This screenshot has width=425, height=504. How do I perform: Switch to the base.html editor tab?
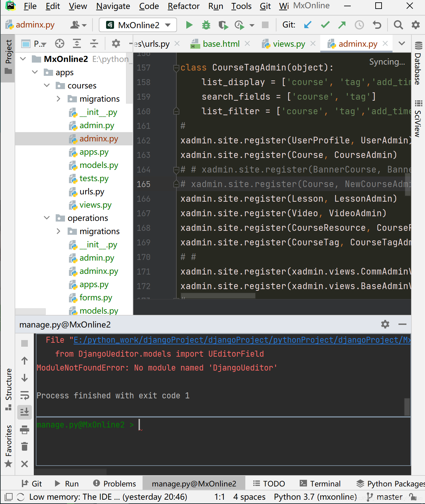pos(220,44)
